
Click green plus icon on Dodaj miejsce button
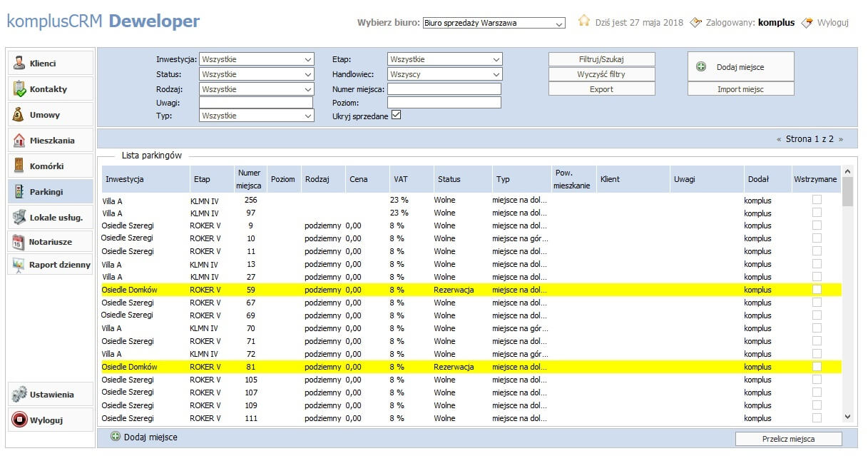tap(701, 66)
